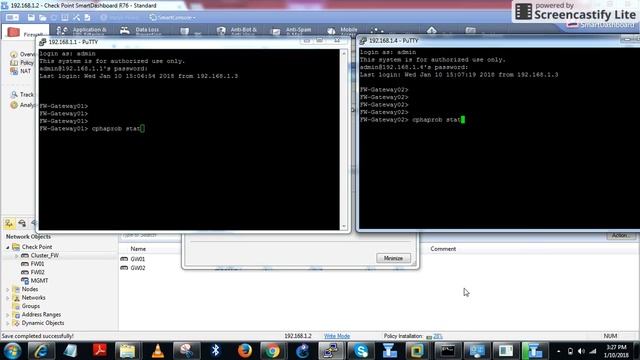Click the Windows Start button
640x360 pixels.
[x=12, y=351]
